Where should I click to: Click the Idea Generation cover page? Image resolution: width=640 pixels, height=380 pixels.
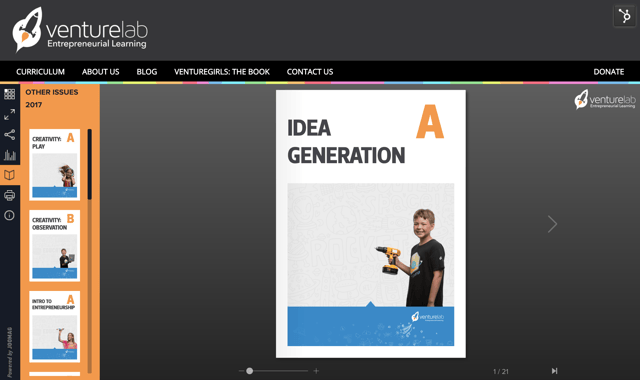point(371,224)
